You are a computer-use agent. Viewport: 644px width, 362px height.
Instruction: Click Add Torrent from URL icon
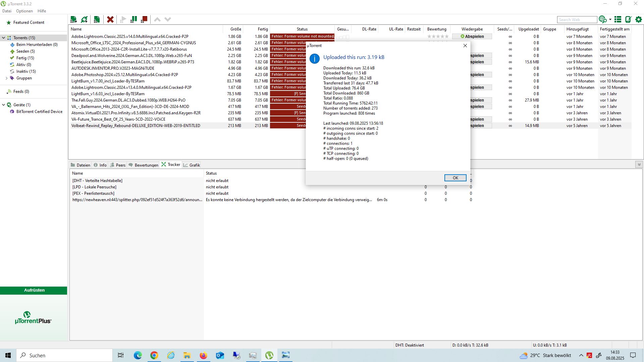click(85, 19)
